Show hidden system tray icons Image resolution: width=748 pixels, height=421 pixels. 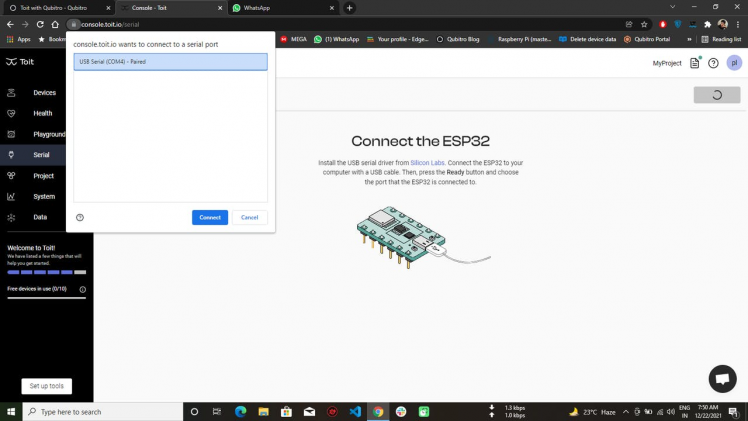(x=626, y=411)
